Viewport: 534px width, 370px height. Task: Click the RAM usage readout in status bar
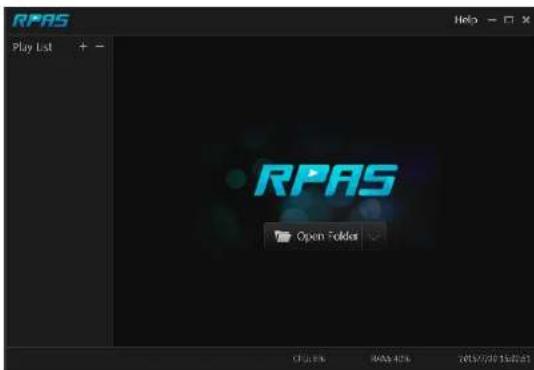click(x=390, y=358)
